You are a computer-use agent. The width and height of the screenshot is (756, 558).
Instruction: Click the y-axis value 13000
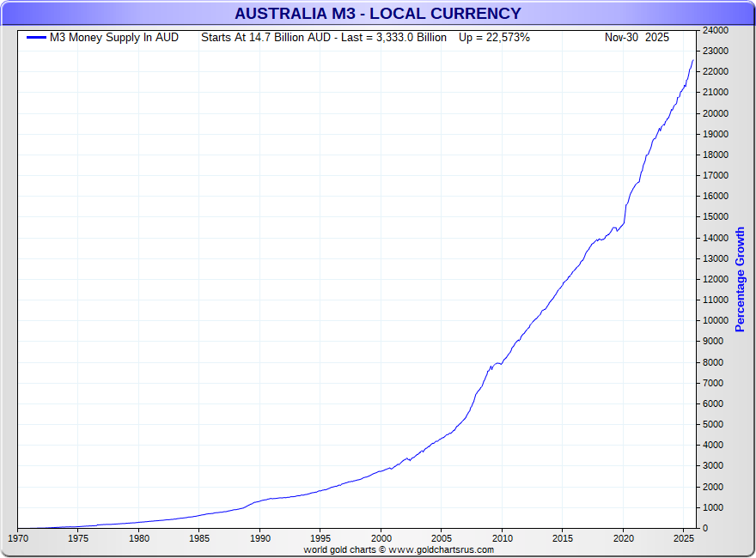point(716,258)
